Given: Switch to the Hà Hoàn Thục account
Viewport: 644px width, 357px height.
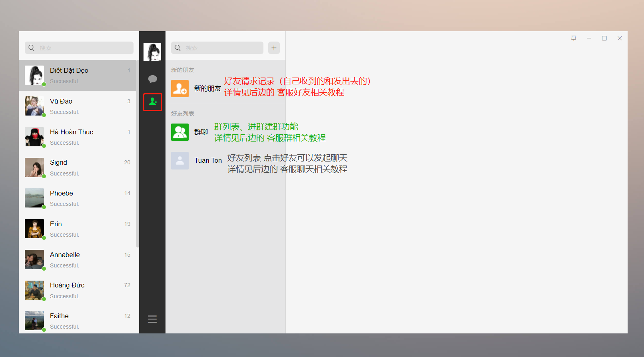Looking at the screenshot, I should click(78, 137).
